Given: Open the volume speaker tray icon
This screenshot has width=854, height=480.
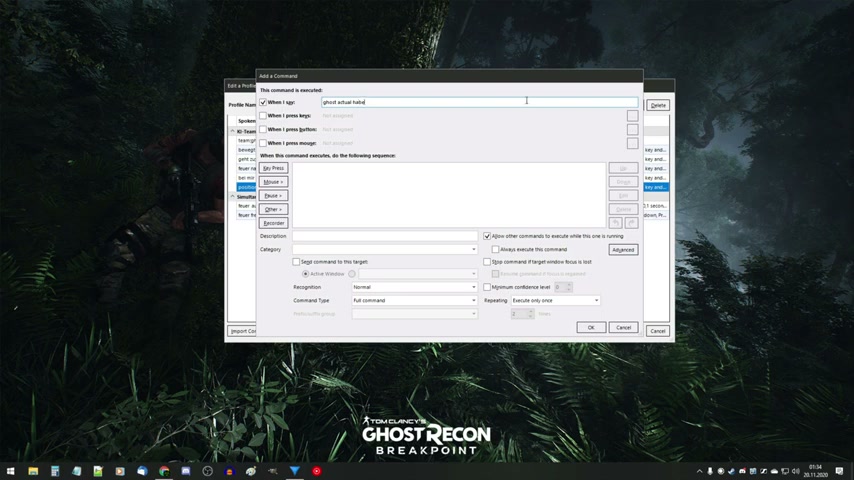Looking at the screenshot, I should tap(796, 471).
